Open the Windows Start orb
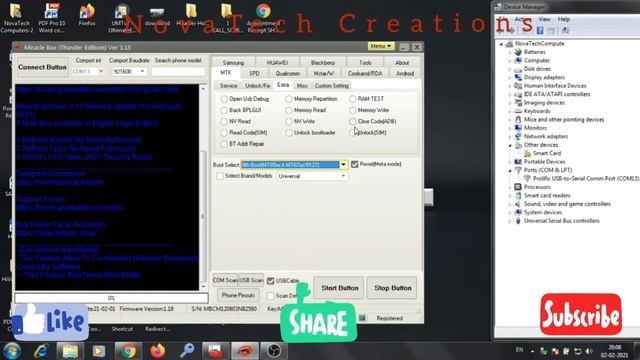640x360 pixels. [12, 351]
